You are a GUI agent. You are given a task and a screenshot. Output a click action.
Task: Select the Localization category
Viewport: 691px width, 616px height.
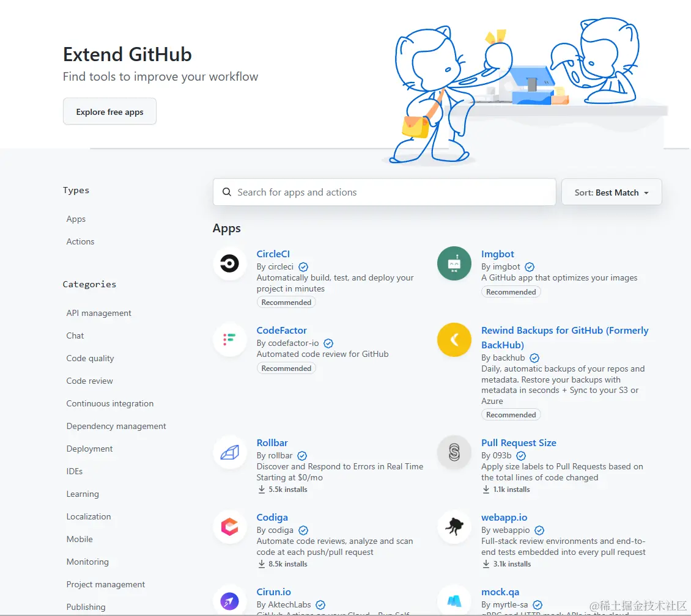pos(89,516)
